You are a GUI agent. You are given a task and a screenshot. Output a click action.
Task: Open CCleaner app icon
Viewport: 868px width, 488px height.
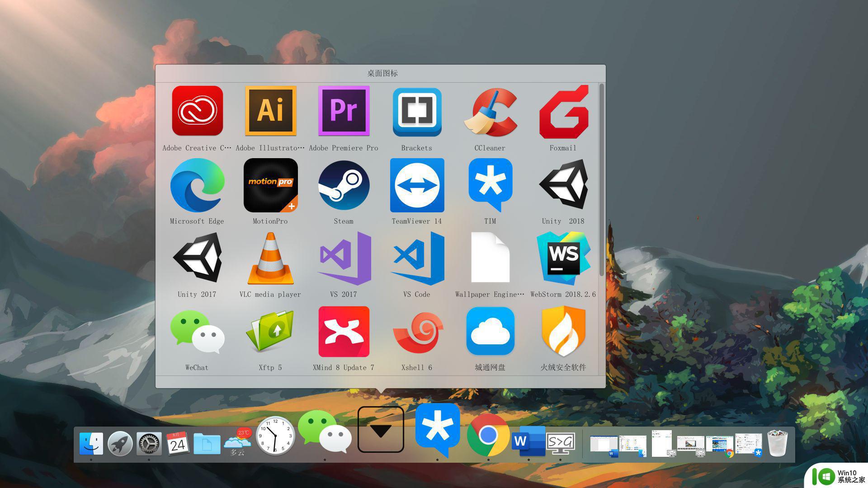point(490,112)
